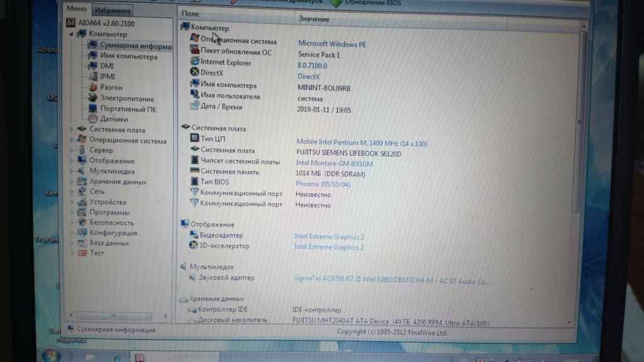The height and width of the screenshot is (362, 644).
Task: Click the IPMI server icon
Action: (93, 76)
